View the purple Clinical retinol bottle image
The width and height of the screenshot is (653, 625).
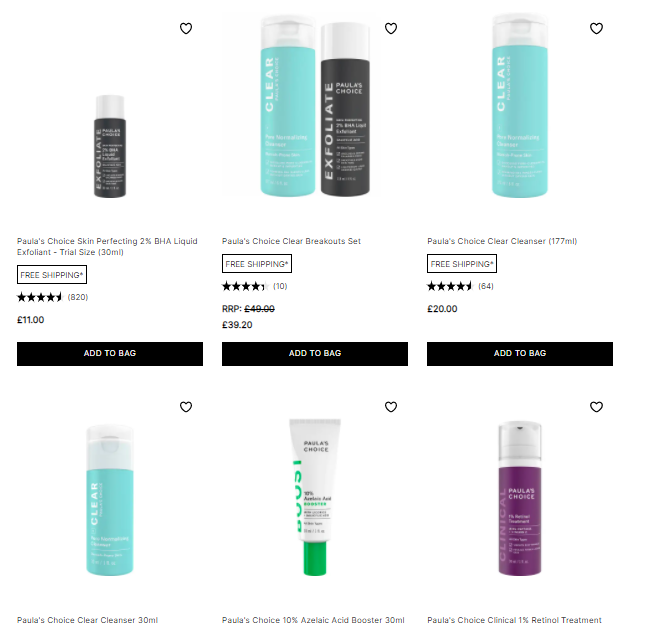[x=520, y=498]
